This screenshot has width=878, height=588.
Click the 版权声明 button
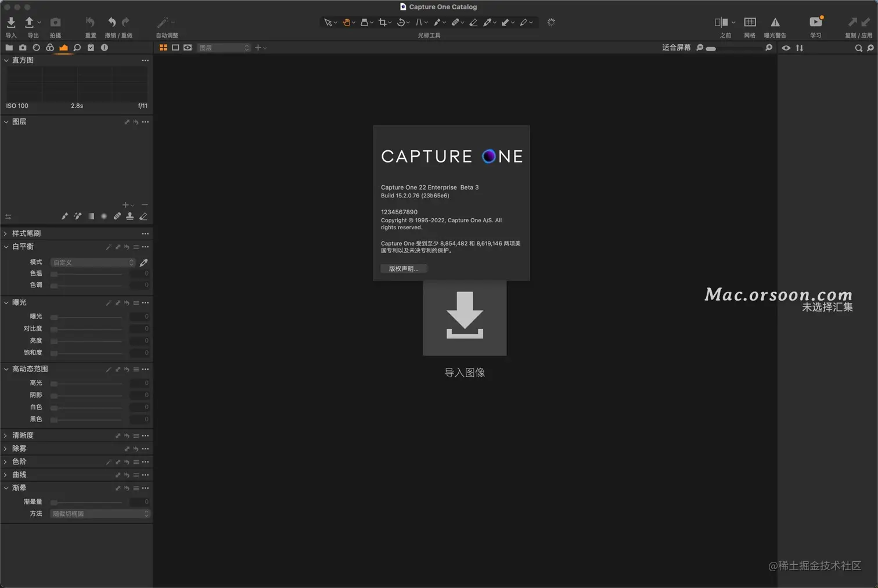click(404, 269)
